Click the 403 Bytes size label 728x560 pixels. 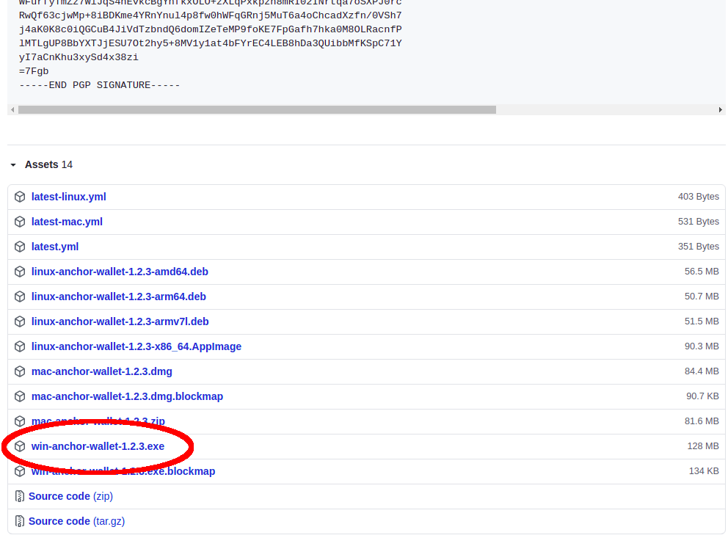[x=699, y=197]
